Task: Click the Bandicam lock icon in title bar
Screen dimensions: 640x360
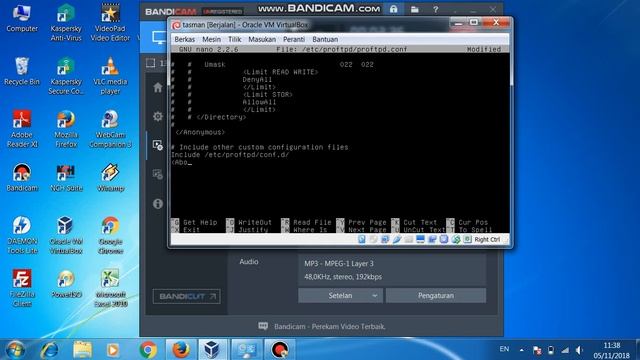Action: pyautogui.click(x=393, y=9)
